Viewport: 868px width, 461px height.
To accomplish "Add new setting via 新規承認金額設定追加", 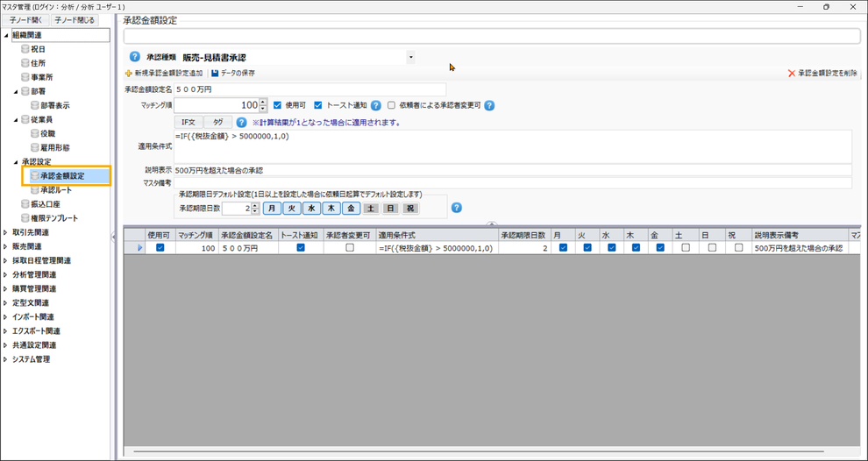I will click(x=165, y=73).
